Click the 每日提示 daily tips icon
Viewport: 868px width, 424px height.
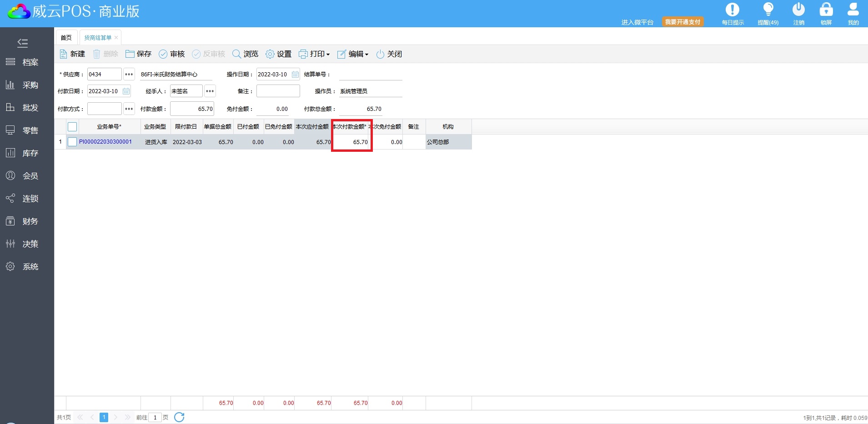[x=732, y=10]
